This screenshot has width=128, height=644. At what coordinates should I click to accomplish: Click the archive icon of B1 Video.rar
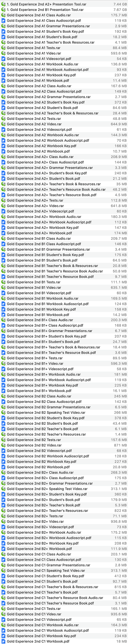3,288
